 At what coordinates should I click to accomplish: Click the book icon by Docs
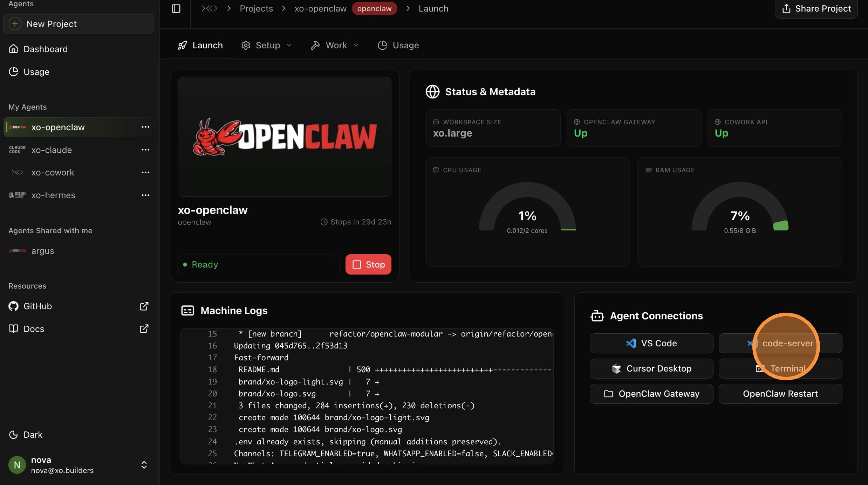13,329
